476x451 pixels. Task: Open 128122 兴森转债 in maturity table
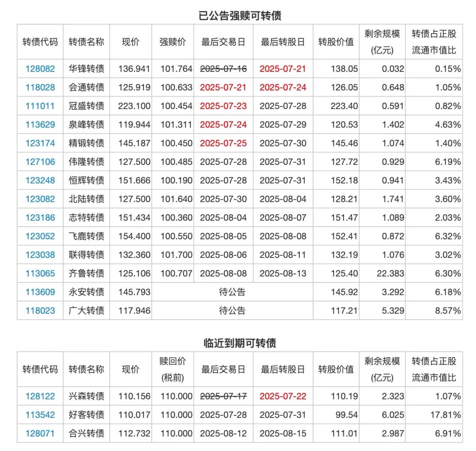click(x=40, y=396)
